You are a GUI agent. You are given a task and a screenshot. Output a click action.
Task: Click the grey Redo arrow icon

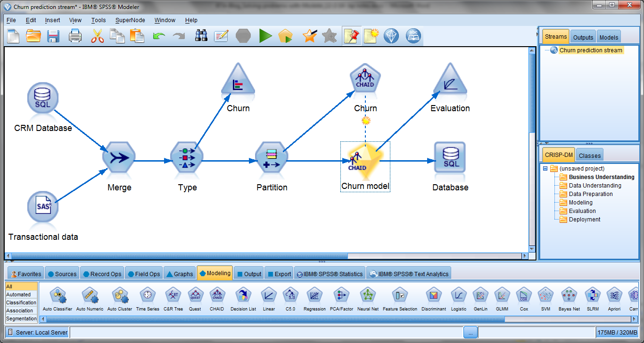click(x=179, y=36)
